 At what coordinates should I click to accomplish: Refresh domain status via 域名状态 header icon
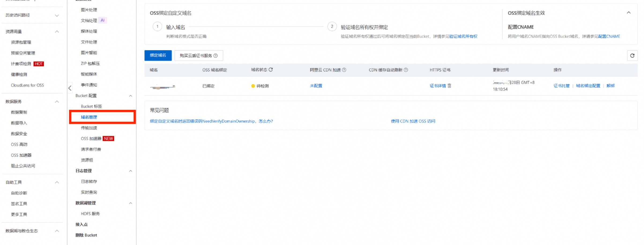pos(271,70)
